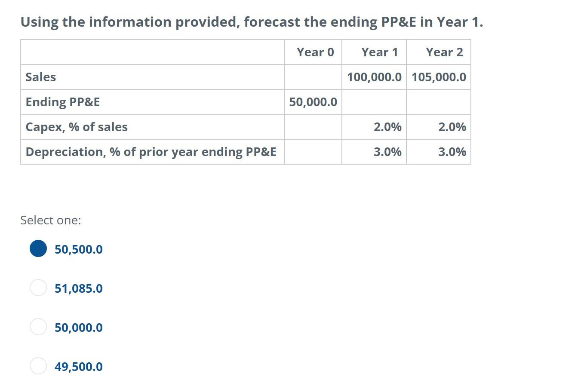Click the Ending PP&E row label
Image resolution: width=584 pixels, height=392 pixels.
point(62,102)
